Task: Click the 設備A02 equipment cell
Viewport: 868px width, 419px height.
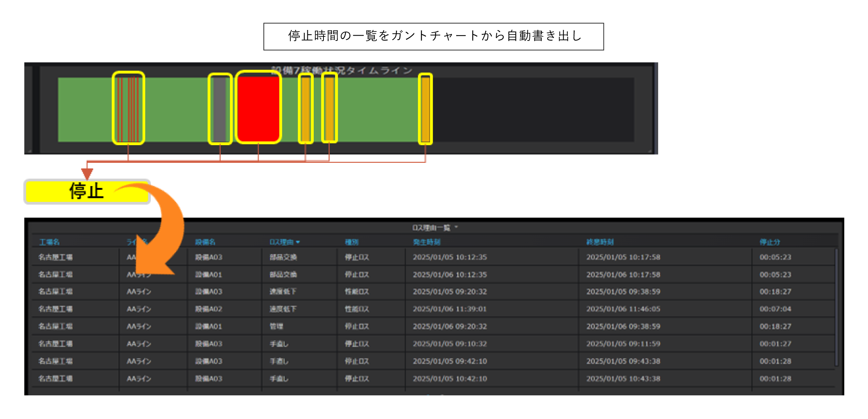Action: (x=209, y=309)
